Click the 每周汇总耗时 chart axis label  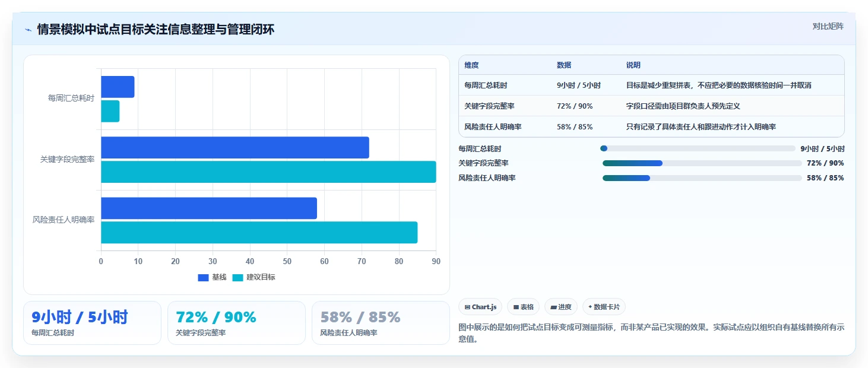coord(71,99)
